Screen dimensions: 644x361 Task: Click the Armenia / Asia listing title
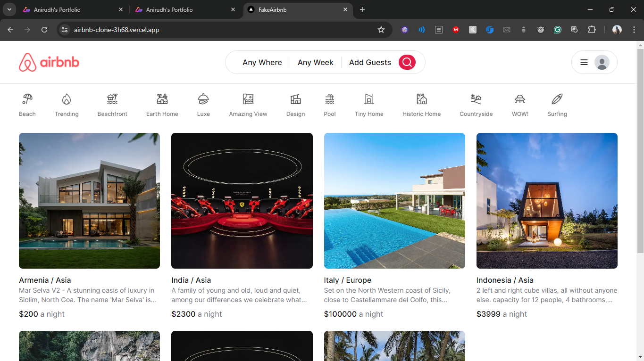tap(45, 280)
